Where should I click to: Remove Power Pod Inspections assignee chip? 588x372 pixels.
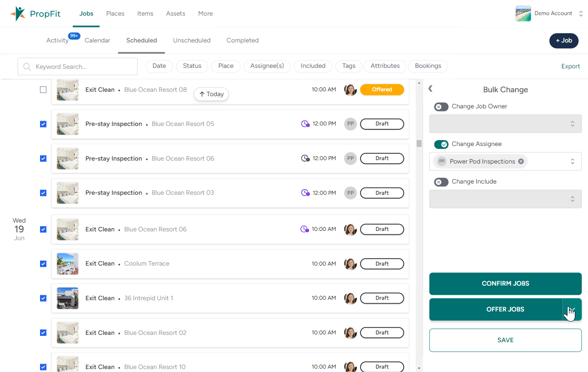[521, 162]
